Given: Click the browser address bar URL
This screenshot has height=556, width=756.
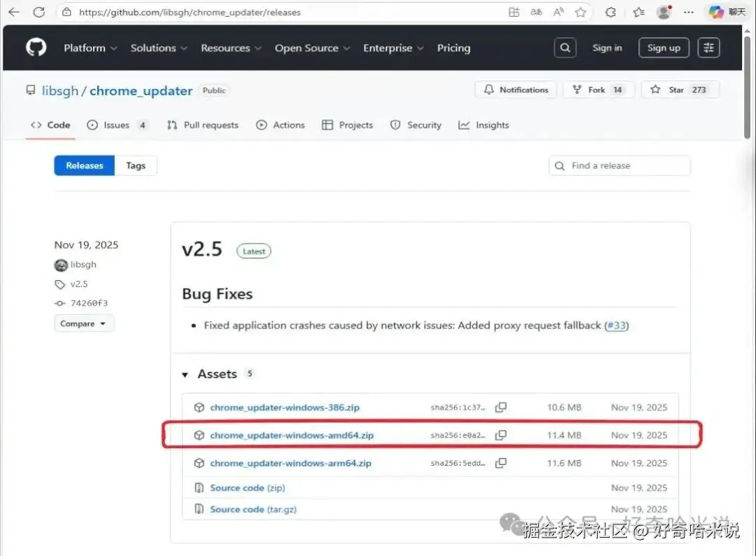Looking at the screenshot, I should [190, 13].
